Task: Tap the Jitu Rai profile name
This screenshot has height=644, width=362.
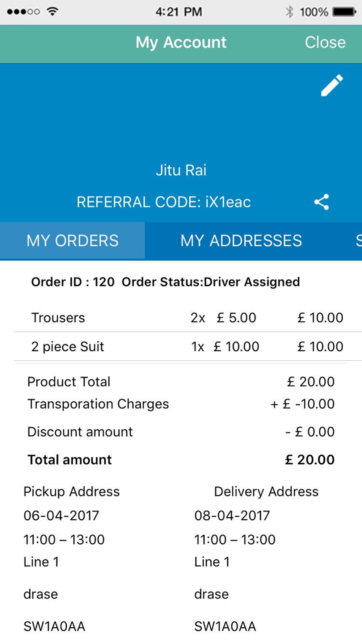Action: pos(181,170)
